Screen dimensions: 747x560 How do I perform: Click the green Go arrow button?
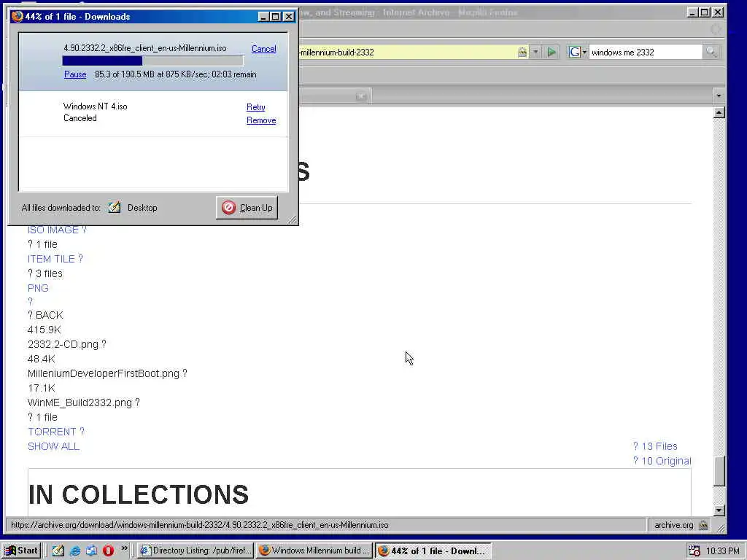click(x=551, y=52)
